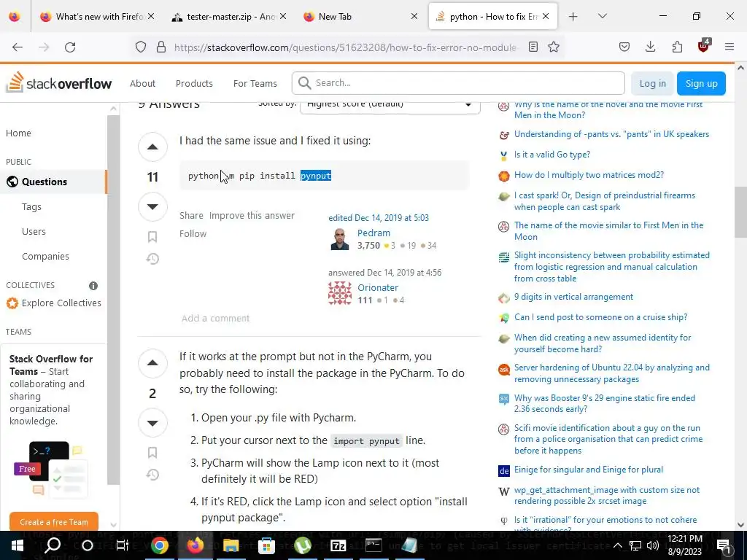The image size is (747, 560).
Task: Downvote the answer with score 11
Action: click(152, 206)
